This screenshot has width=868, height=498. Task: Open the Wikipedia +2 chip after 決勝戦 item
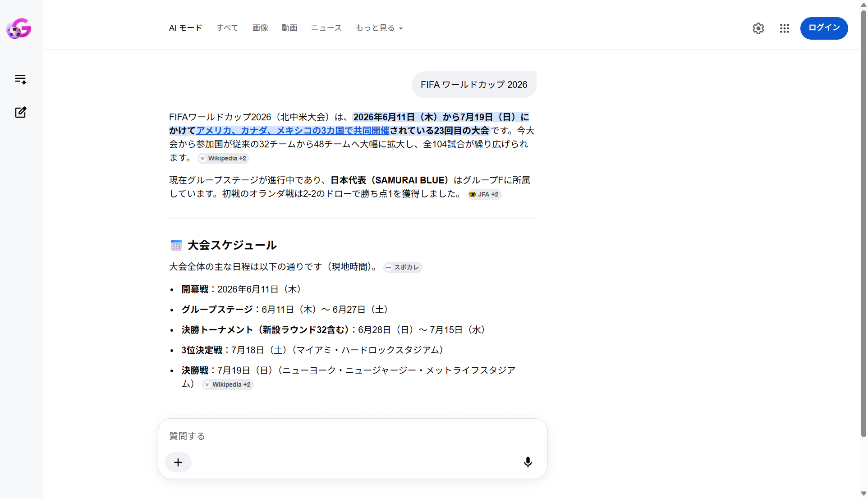tap(228, 384)
